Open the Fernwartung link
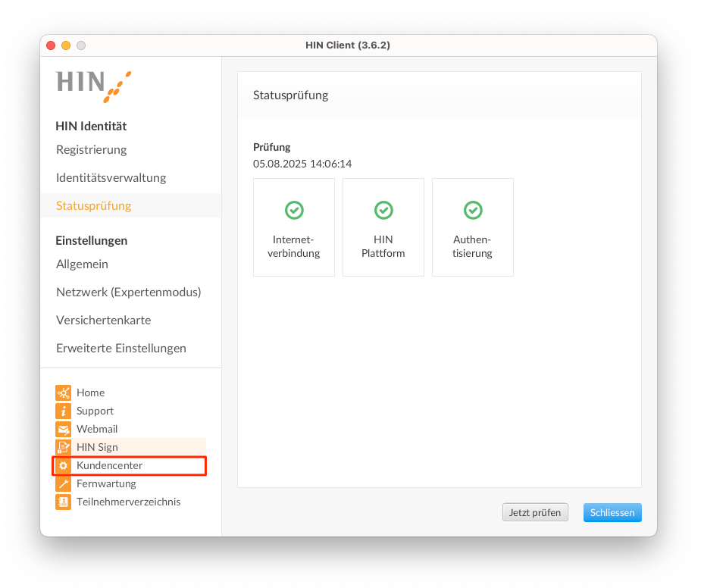 pyautogui.click(x=107, y=484)
